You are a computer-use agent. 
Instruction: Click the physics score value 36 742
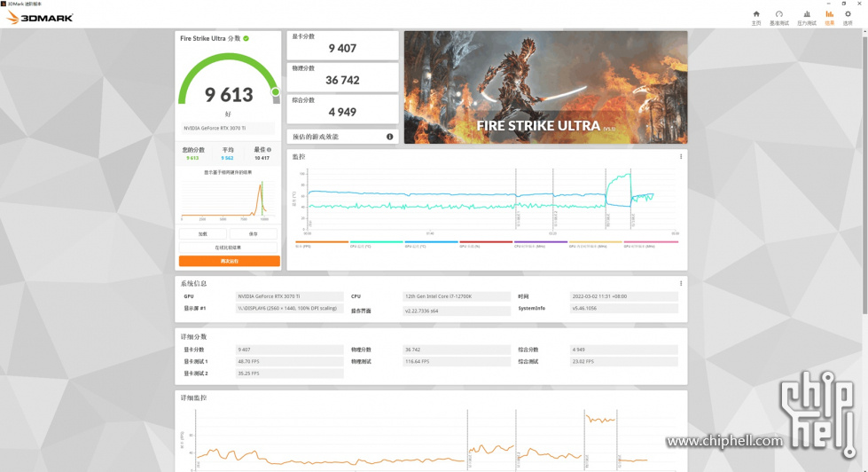click(x=342, y=81)
